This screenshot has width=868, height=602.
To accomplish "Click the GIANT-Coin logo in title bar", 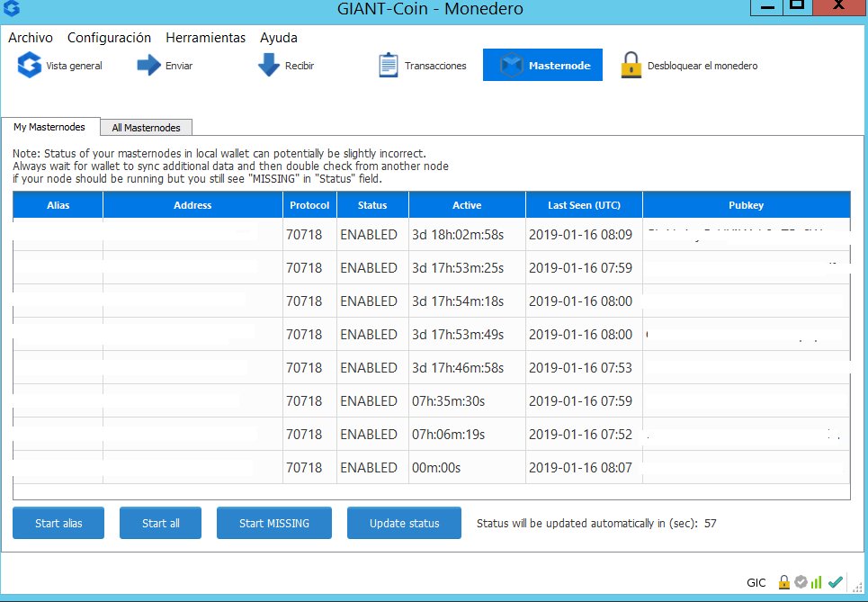I will coord(12,8).
